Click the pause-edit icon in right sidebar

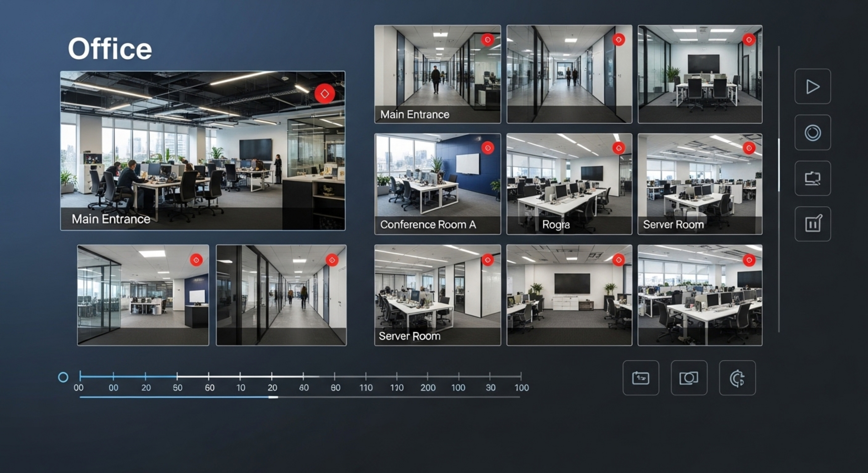tap(812, 224)
